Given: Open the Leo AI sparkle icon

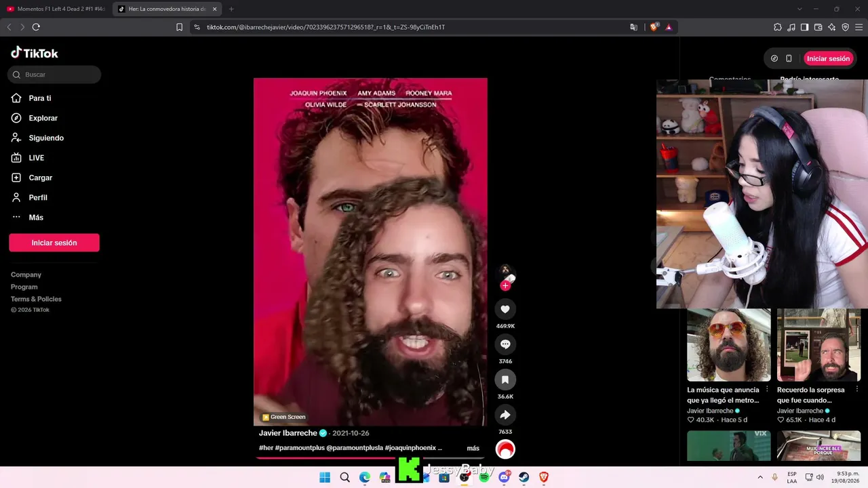Looking at the screenshot, I should pyautogui.click(x=832, y=27).
